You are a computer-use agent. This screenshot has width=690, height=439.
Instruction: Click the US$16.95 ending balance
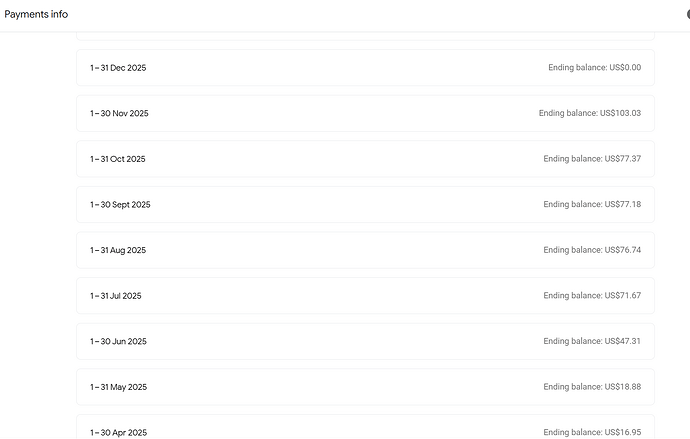(x=592, y=432)
